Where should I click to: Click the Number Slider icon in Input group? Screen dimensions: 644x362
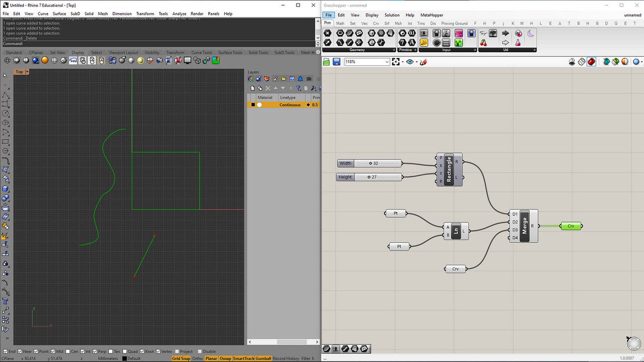point(424,33)
